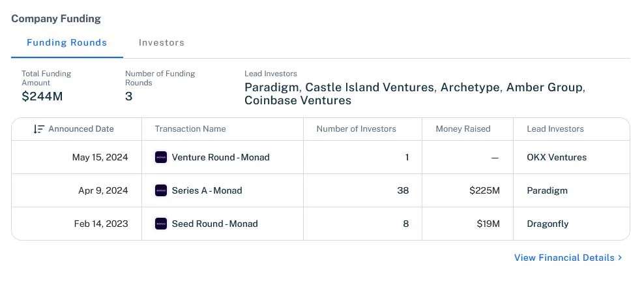Click the Transaction Name column header
Screen dimensions: 644x281
coord(190,129)
